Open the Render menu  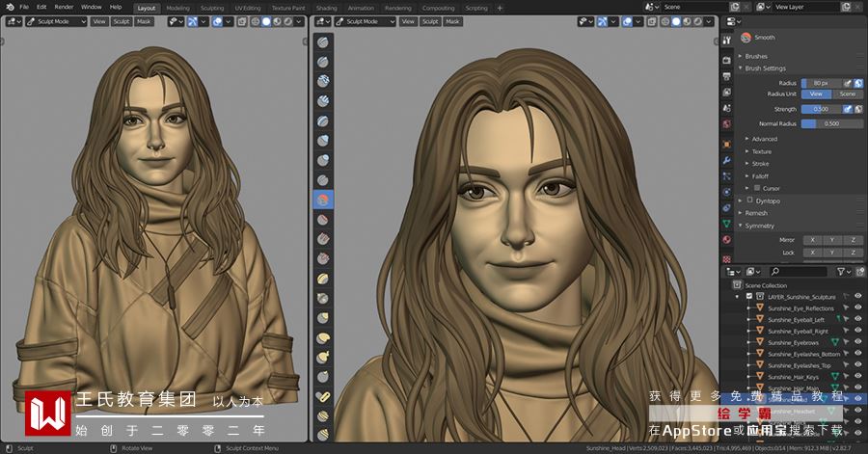(65, 7)
